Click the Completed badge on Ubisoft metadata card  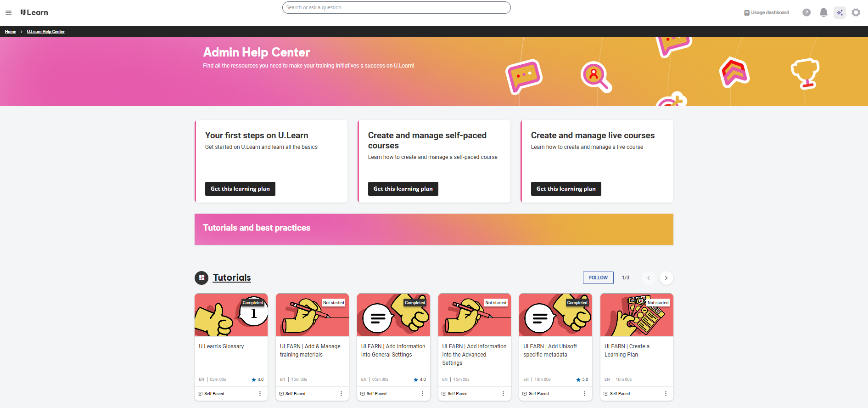[577, 303]
